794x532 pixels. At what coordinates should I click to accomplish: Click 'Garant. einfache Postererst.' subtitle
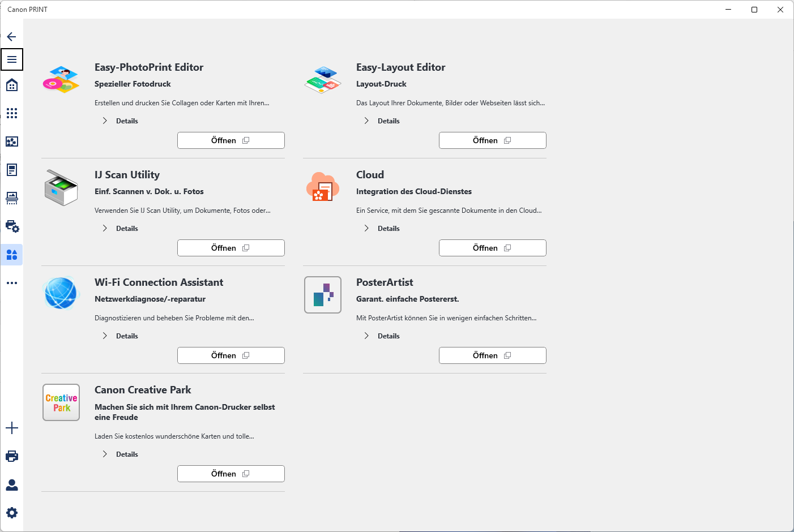[x=408, y=299]
